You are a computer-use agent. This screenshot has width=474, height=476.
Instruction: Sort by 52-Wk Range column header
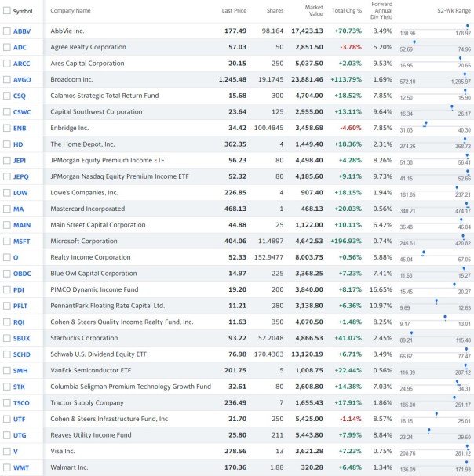pyautogui.click(x=454, y=11)
